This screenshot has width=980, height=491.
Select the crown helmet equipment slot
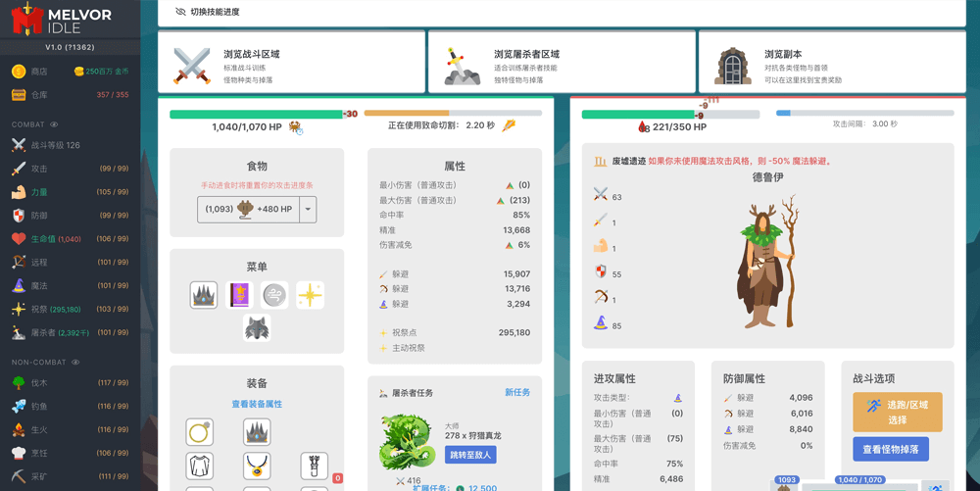(x=257, y=431)
